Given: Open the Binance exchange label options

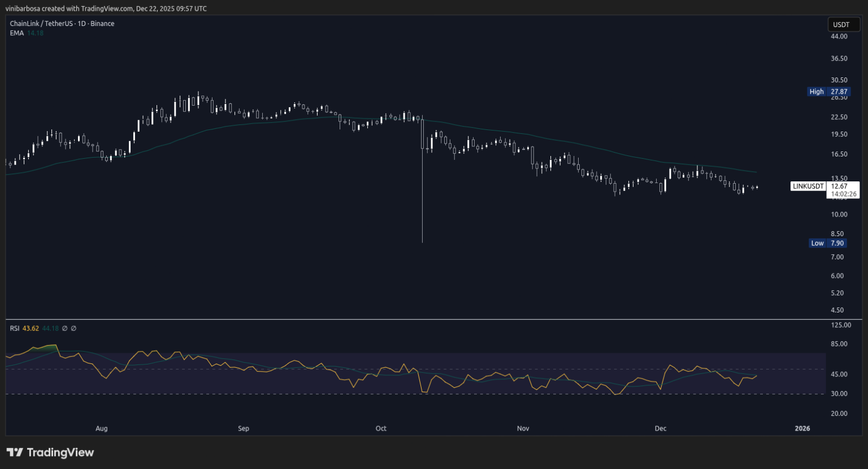Looking at the screenshot, I should 103,23.
